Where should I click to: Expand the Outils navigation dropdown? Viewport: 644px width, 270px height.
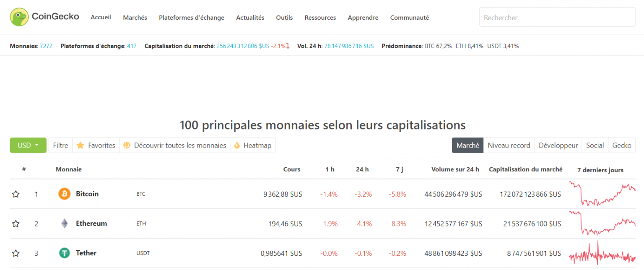click(284, 18)
